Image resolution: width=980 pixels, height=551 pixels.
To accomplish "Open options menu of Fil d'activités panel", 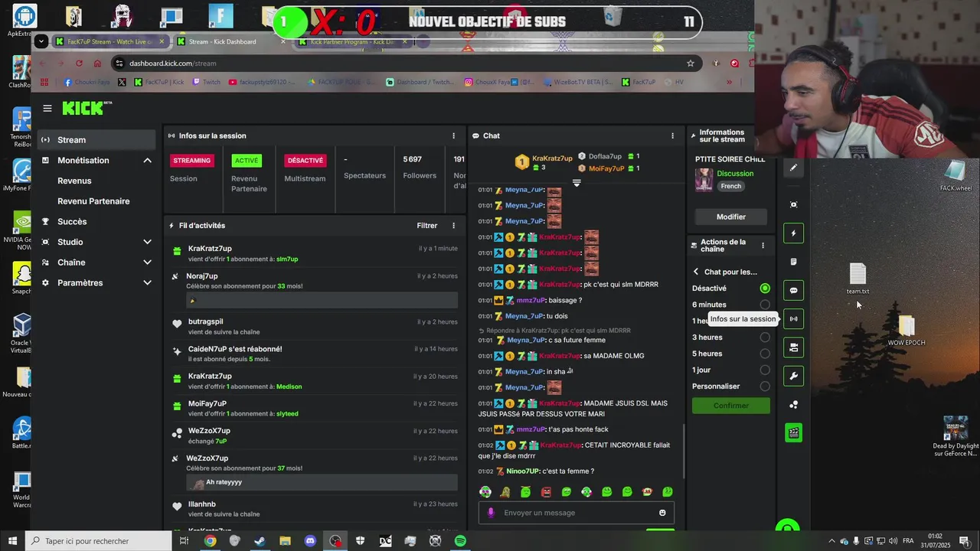I will point(453,226).
